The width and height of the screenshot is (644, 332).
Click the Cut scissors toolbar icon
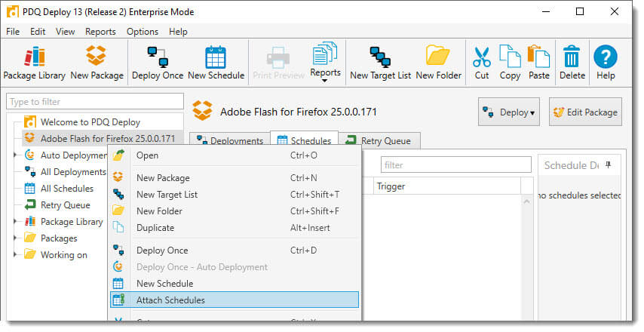click(x=482, y=63)
